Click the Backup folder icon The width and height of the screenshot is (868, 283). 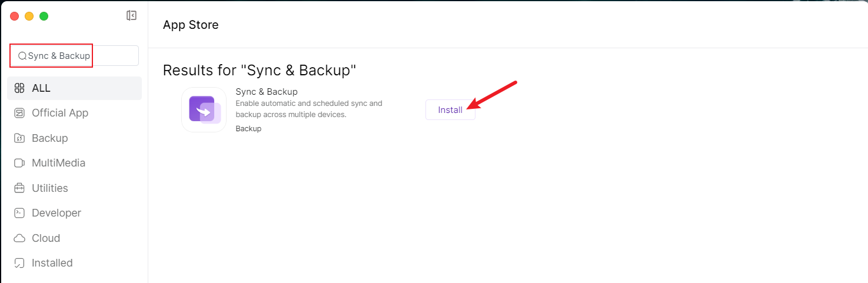click(19, 138)
